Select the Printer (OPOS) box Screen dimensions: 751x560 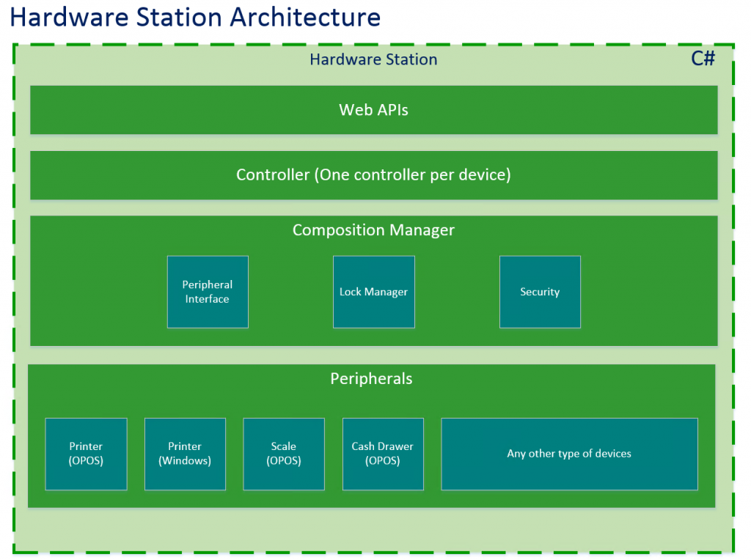coord(86,454)
